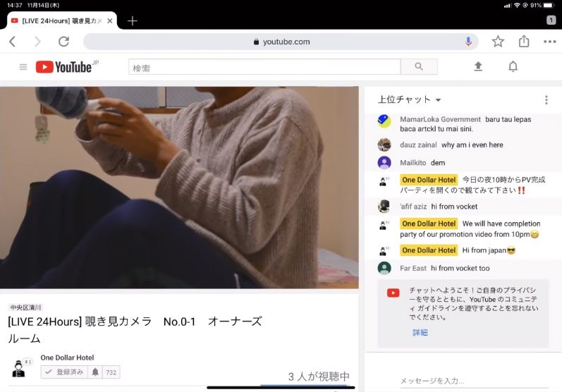The height and width of the screenshot is (392, 562).
Task: Open the notifications bell in header
Action: pos(513,67)
